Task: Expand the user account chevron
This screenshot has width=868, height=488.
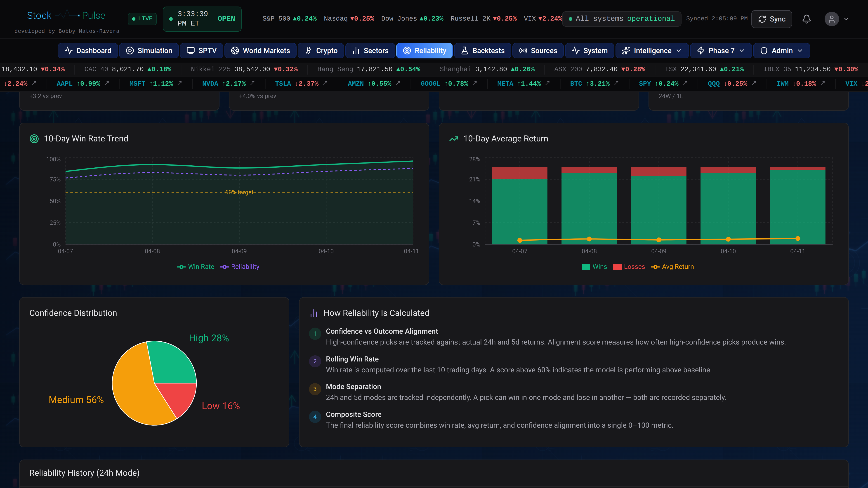Action: click(846, 19)
